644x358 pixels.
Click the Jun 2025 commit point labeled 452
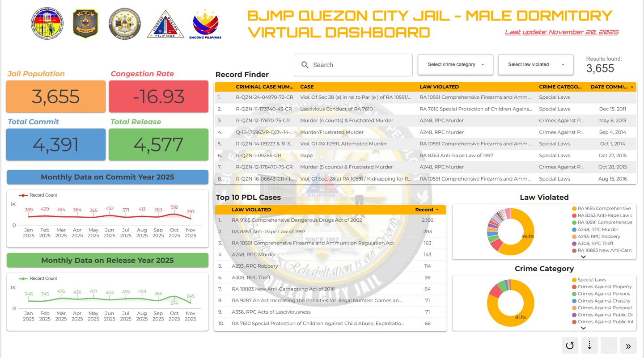click(110, 216)
